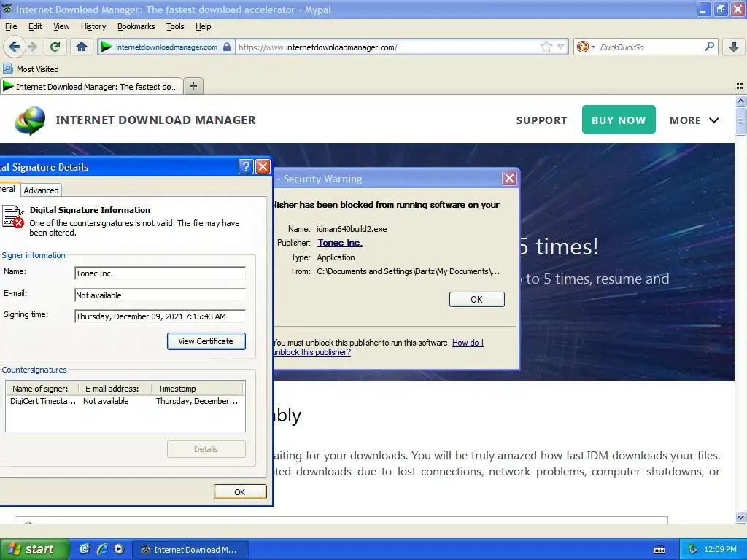Click the 'E-mail address:' column header
This screenshot has height=560, width=747.
tap(115, 389)
